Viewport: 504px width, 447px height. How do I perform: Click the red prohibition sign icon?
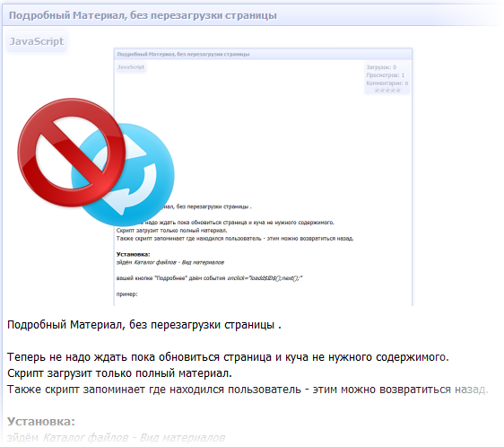tap(72, 153)
